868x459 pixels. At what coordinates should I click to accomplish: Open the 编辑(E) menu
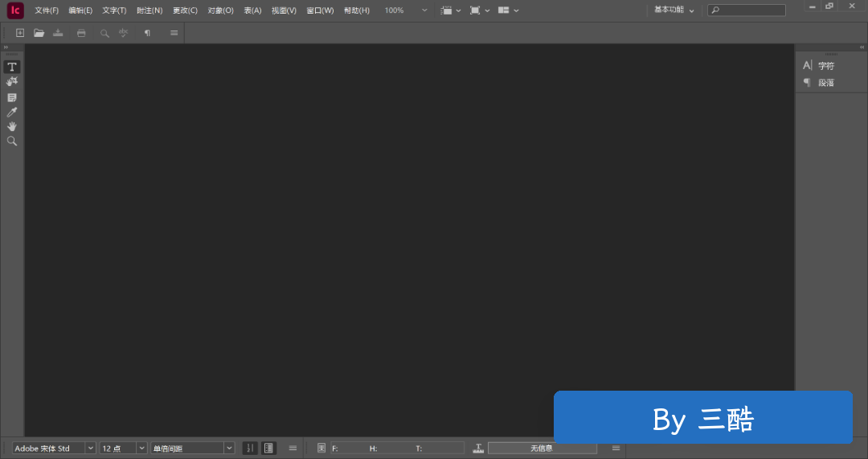click(x=80, y=10)
